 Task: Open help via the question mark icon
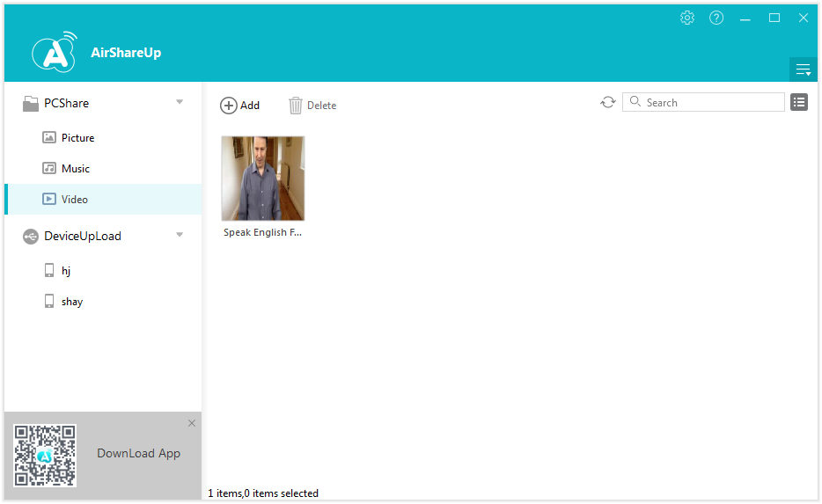tap(716, 18)
